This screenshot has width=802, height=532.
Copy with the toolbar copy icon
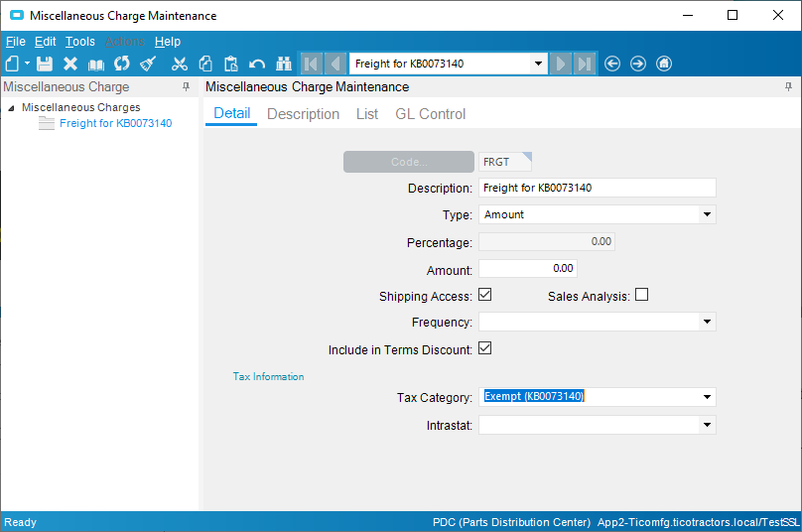point(205,64)
